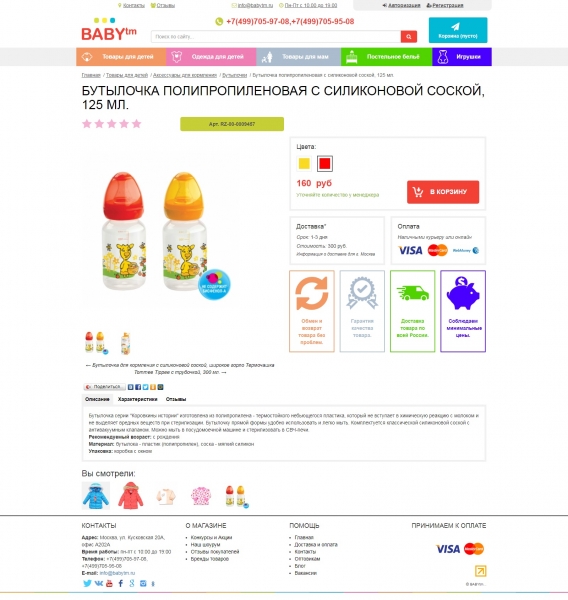Click the YouTube icon in footer
This screenshot has width=568, height=600.
point(109,583)
